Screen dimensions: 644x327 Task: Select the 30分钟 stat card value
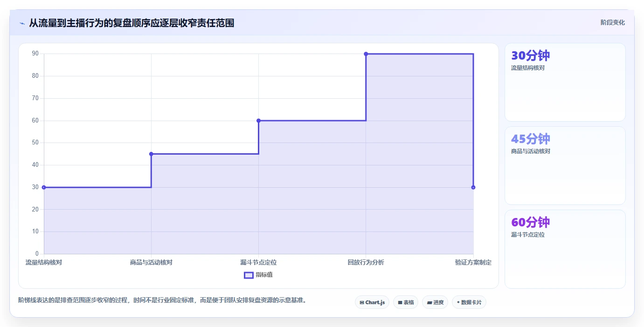[x=531, y=55]
